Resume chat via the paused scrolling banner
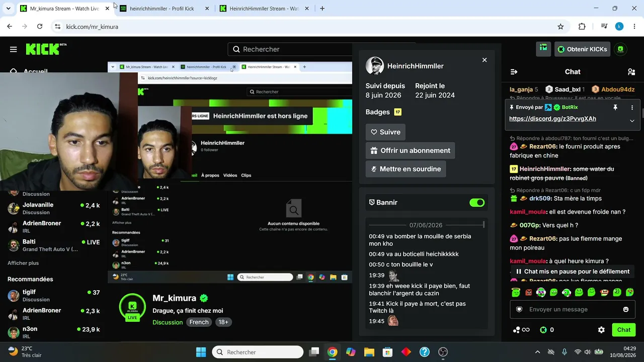644x362 pixels. [x=572, y=271]
